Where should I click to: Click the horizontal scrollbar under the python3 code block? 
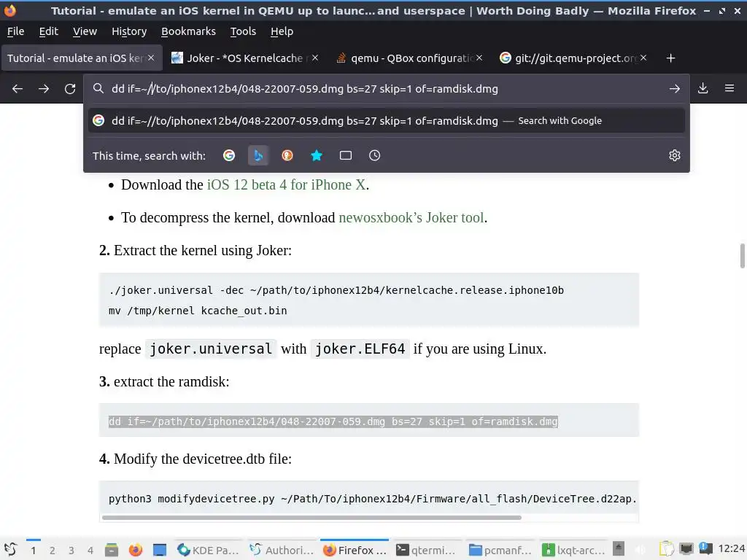pos(311,518)
